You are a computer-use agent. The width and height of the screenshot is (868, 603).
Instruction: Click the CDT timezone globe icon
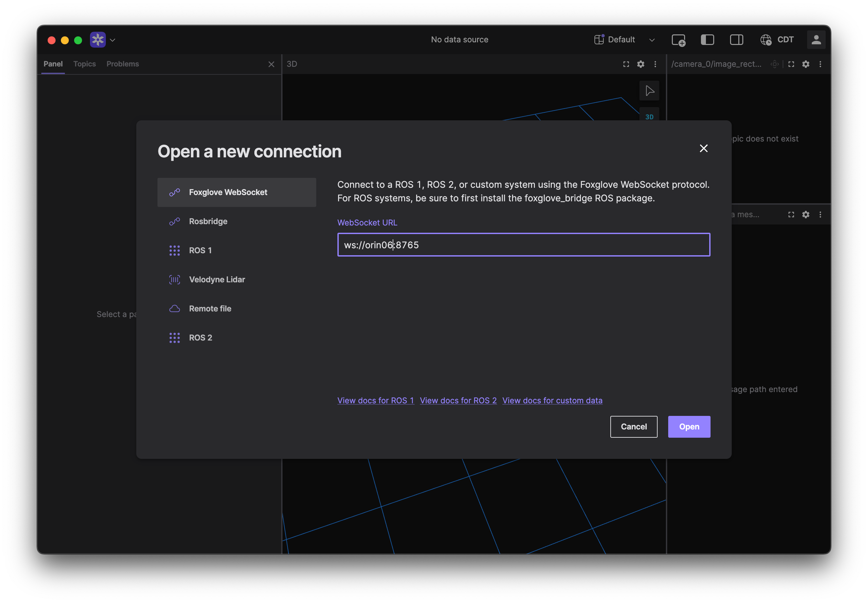coord(765,40)
